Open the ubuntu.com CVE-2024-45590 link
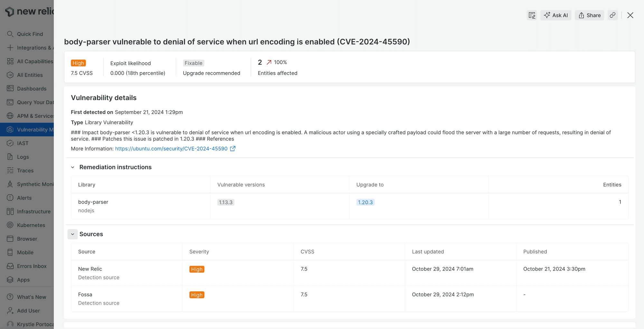Screen dimensions: 644x329 click(171, 149)
